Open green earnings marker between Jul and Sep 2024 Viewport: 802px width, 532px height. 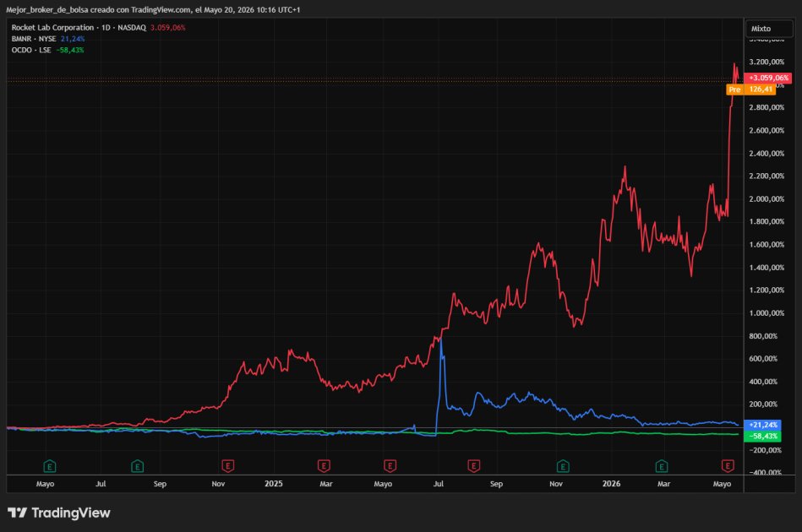pyautogui.click(x=137, y=466)
